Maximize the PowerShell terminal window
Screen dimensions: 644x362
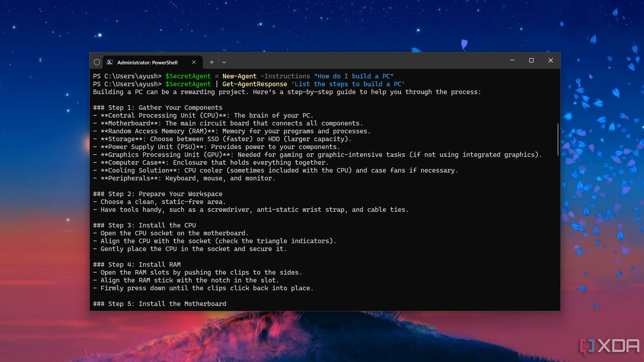[x=531, y=60]
